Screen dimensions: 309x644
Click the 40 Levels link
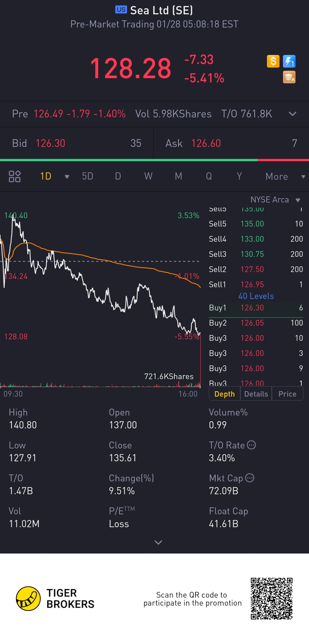point(256,296)
